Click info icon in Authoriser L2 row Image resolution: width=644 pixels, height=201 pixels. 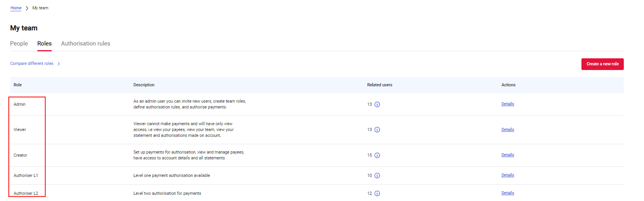click(377, 194)
